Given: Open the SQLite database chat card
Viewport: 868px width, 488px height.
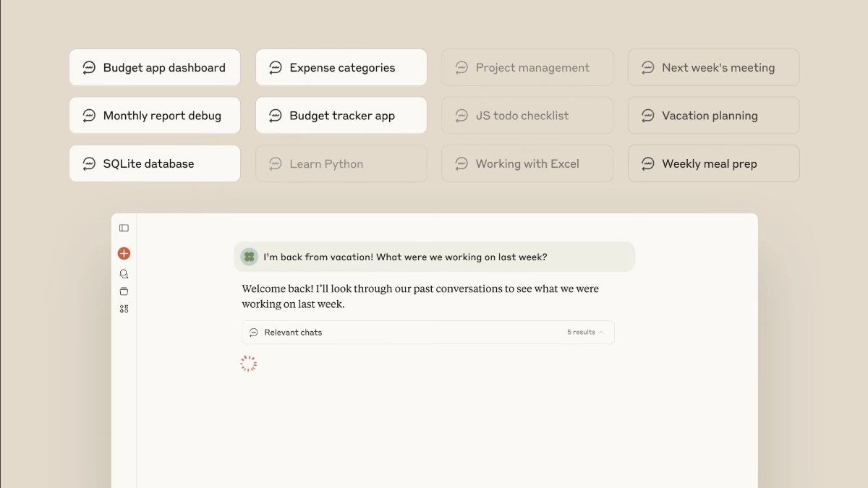Looking at the screenshot, I should pos(155,163).
